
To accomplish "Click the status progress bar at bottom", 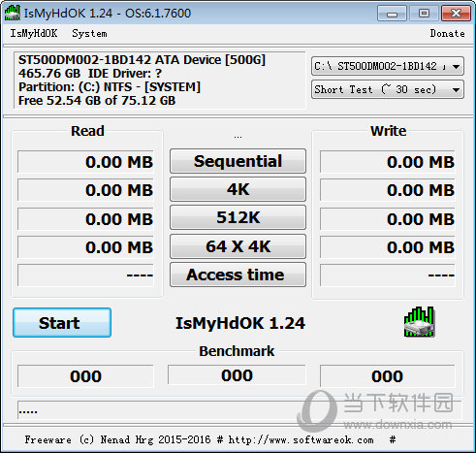I will click(x=239, y=411).
